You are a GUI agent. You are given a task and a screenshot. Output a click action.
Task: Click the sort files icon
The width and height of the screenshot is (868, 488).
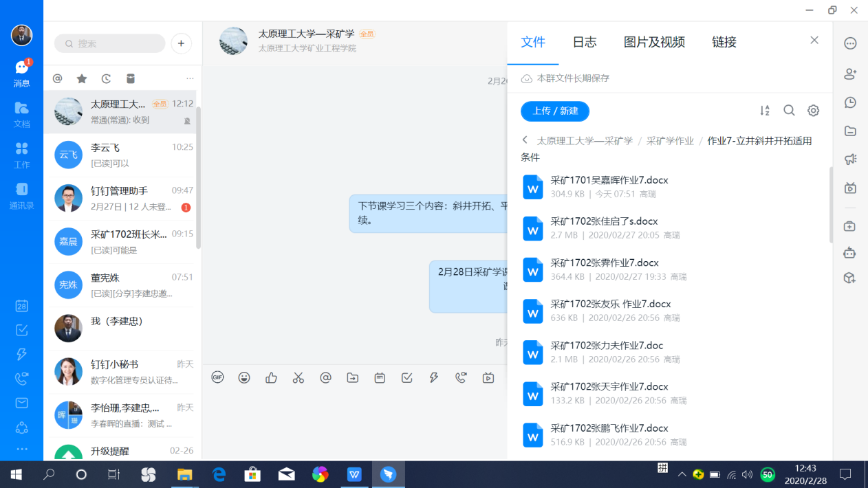765,111
